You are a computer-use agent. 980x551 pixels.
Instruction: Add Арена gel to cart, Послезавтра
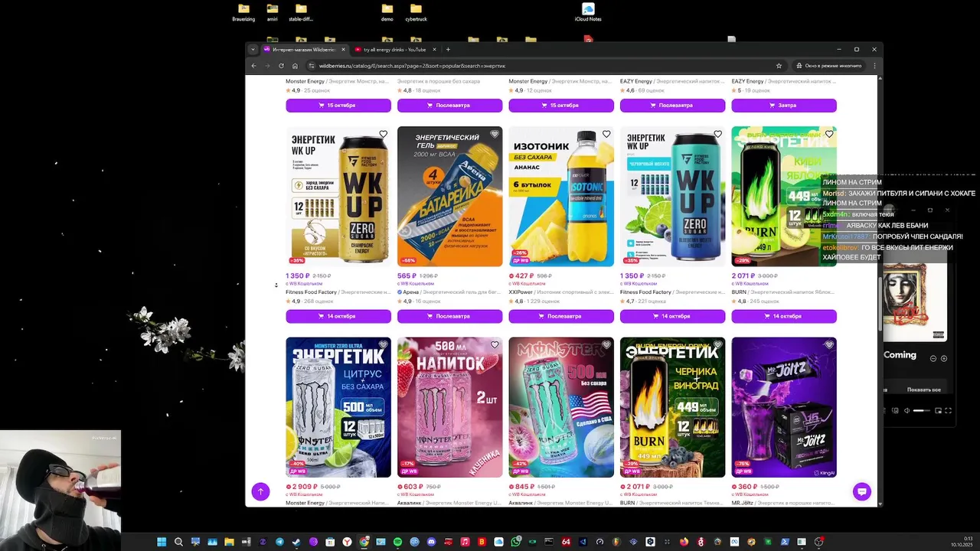[449, 316]
